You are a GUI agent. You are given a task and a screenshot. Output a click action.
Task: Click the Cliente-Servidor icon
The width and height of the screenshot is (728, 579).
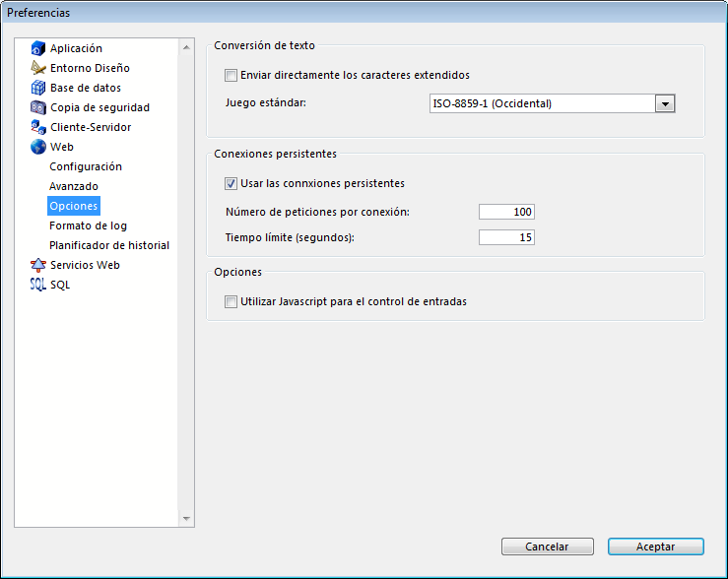[38, 127]
